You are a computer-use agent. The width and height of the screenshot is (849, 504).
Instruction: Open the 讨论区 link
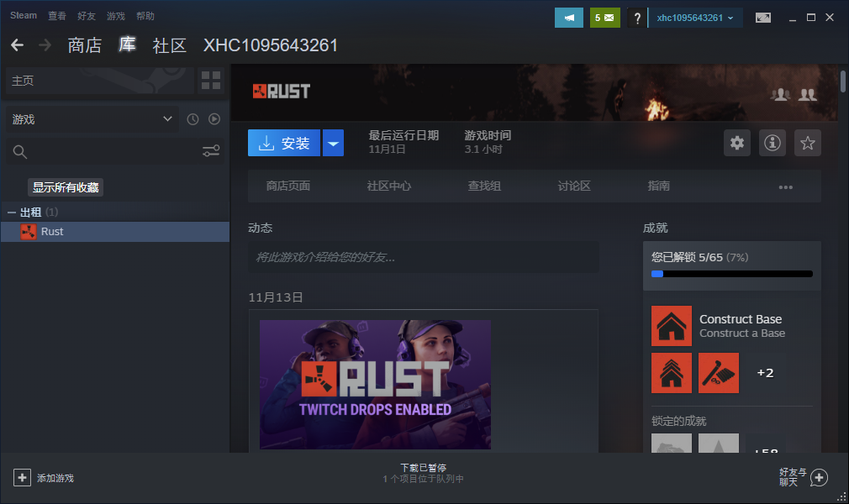(574, 186)
